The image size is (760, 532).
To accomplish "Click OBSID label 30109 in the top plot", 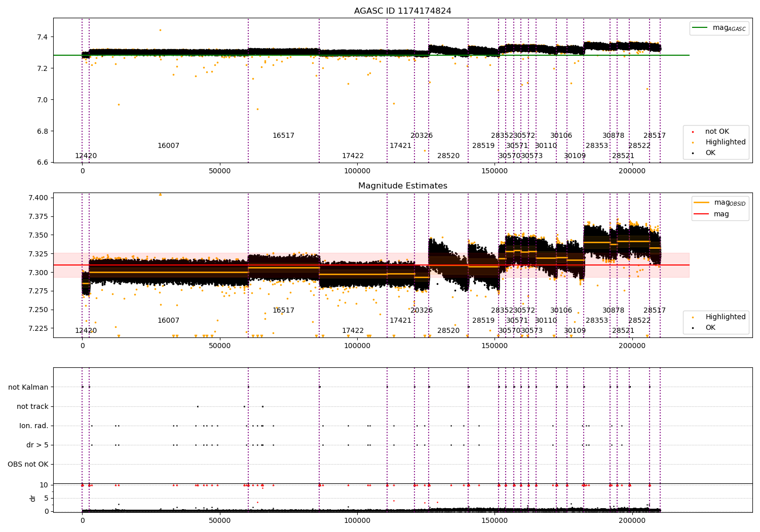I will coord(575,156).
